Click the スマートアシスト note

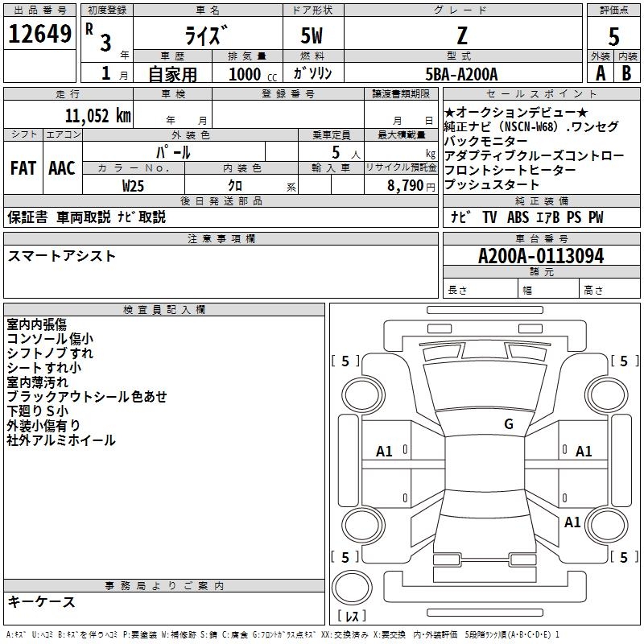(62, 256)
